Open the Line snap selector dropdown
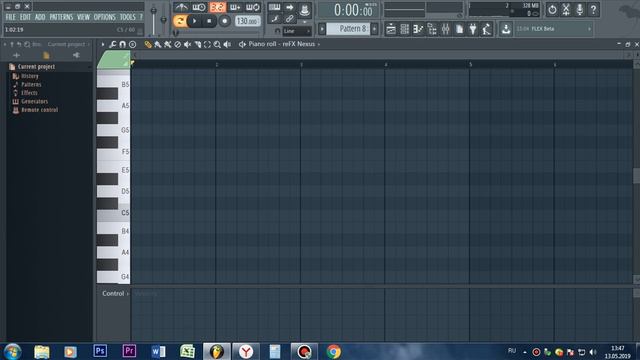This screenshot has width=640, height=360. (297, 31)
